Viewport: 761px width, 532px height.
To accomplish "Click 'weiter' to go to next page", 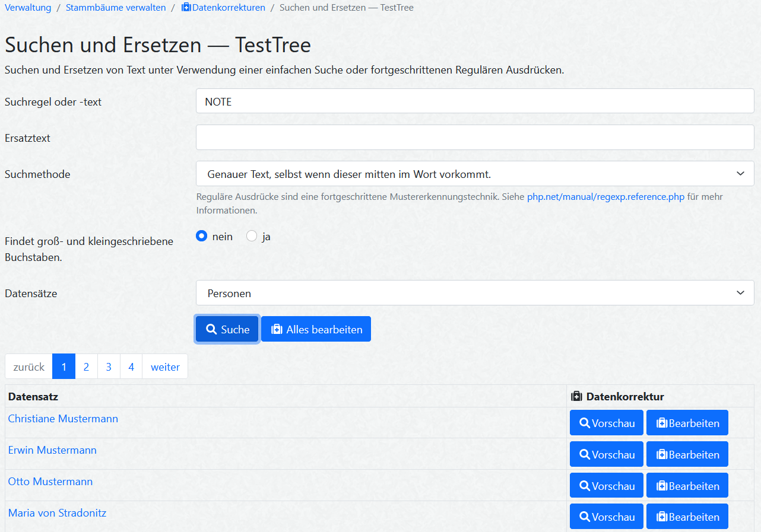I will click(165, 367).
